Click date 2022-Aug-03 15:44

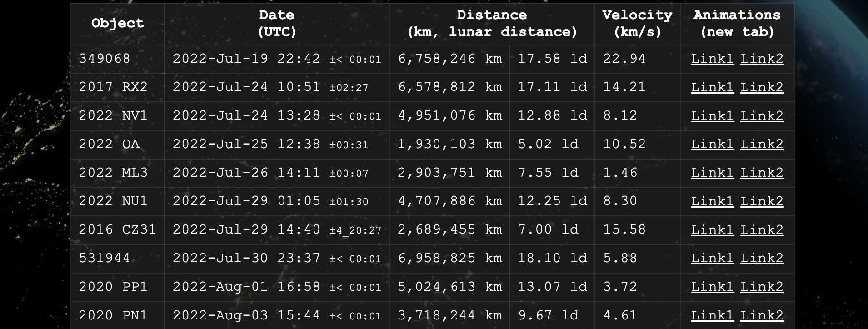pyautogui.click(x=246, y=315)
